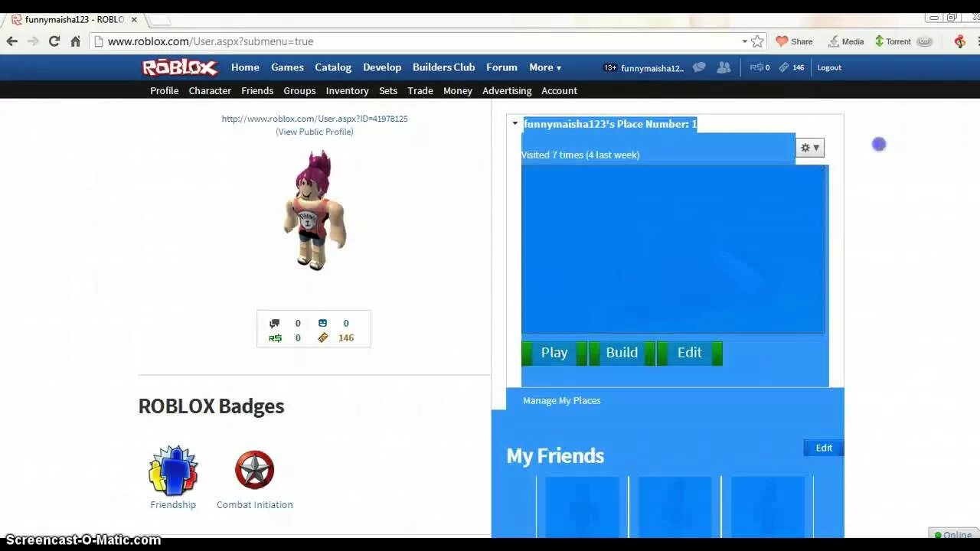Screen dimensions: 980x551
Task: Open the Forum nav item
Action: point(501,67)
